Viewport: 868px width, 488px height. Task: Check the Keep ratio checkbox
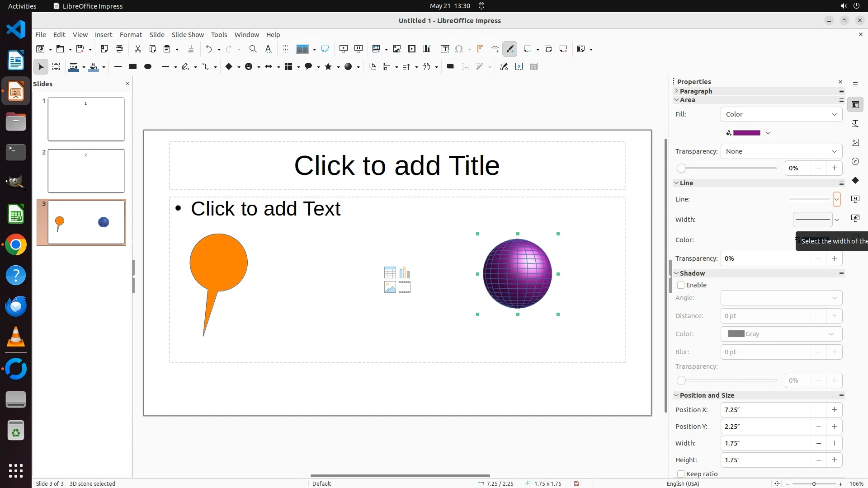pyautogui.click(x=681, y=474)
